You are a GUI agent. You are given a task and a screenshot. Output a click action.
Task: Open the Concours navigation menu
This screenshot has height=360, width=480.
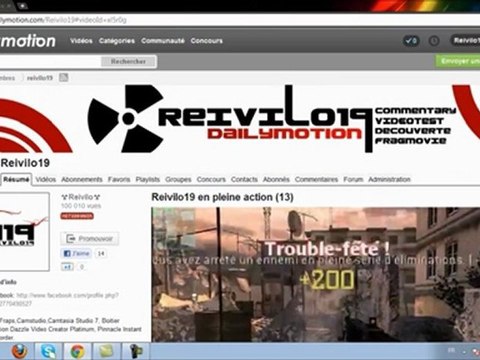click(207, 41)
